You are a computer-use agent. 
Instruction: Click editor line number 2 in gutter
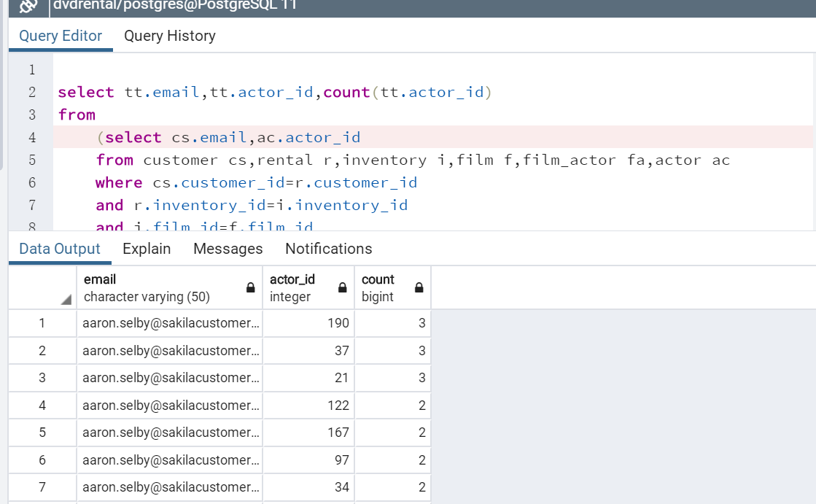(32, 92)
